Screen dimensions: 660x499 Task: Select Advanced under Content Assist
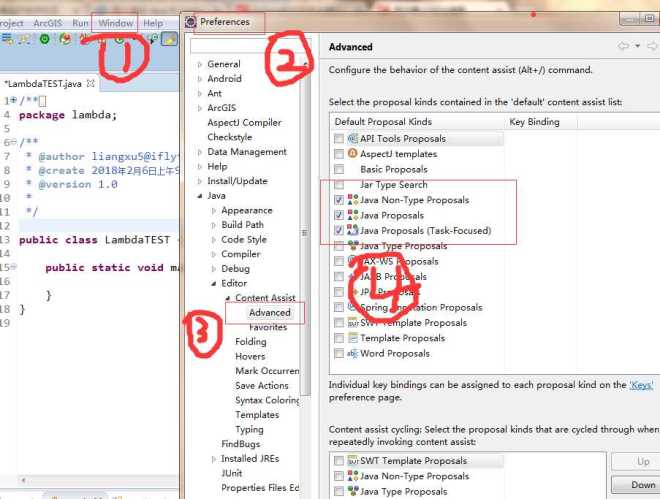(x=270, y=313)
